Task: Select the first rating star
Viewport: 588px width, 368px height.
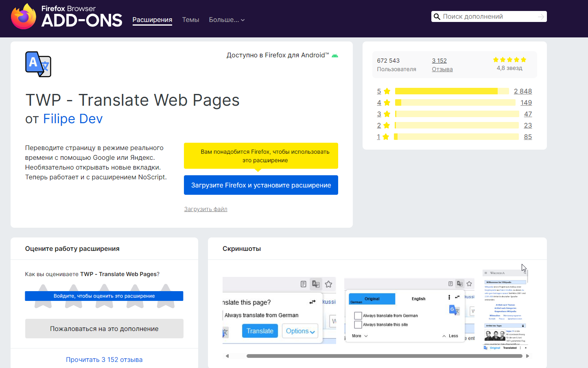Action: click(x=43, y=296)
